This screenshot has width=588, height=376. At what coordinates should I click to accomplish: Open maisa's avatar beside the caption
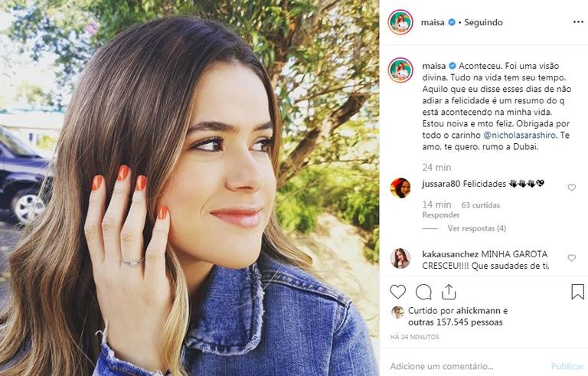coord(400,70)
